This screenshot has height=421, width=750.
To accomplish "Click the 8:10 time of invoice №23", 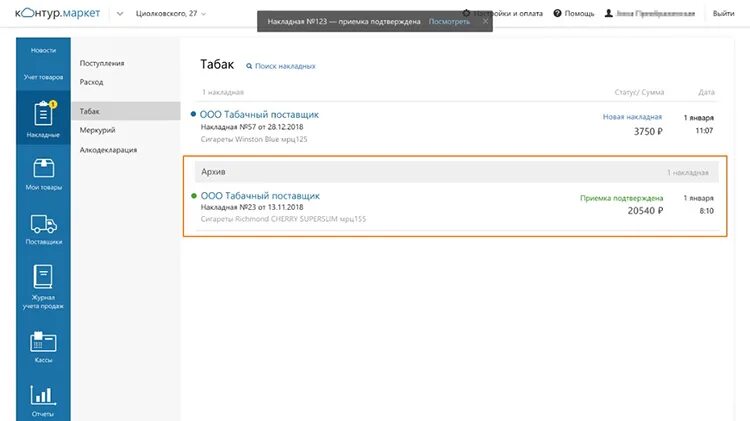I will [x=706, y=211].
